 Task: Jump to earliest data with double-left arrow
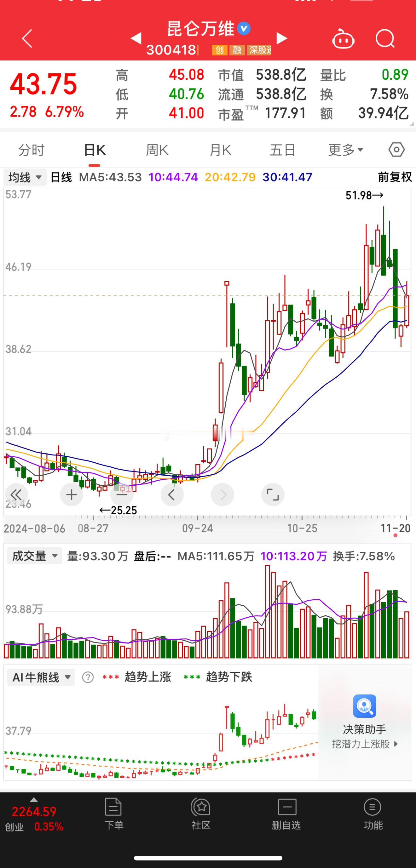click(16, 495)
